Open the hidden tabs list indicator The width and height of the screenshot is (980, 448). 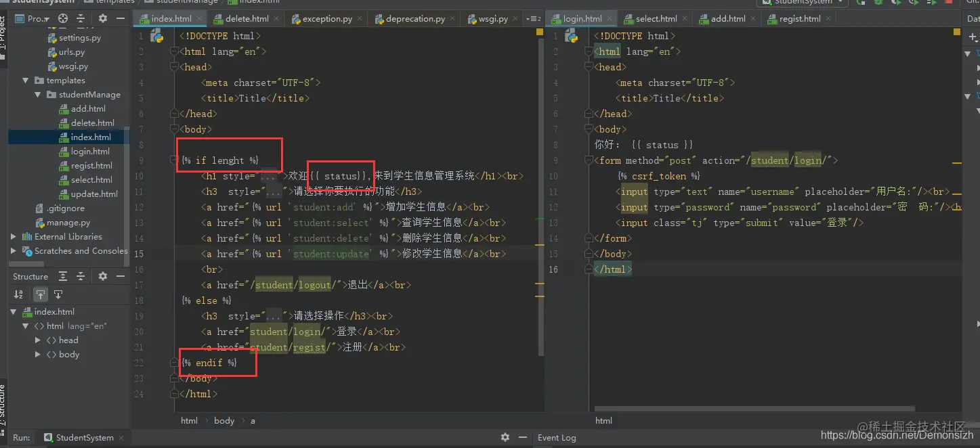534,19
